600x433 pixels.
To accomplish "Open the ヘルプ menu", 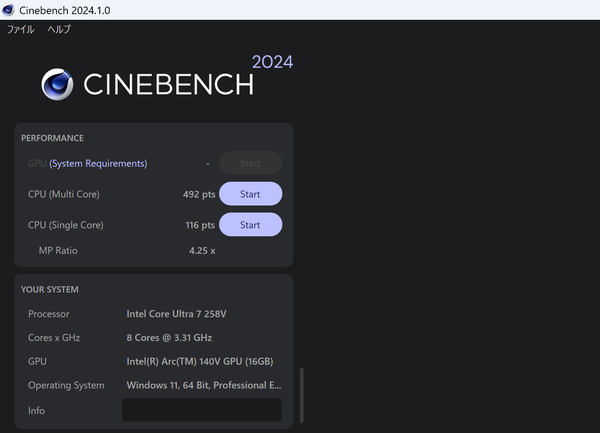I will 59,29.
